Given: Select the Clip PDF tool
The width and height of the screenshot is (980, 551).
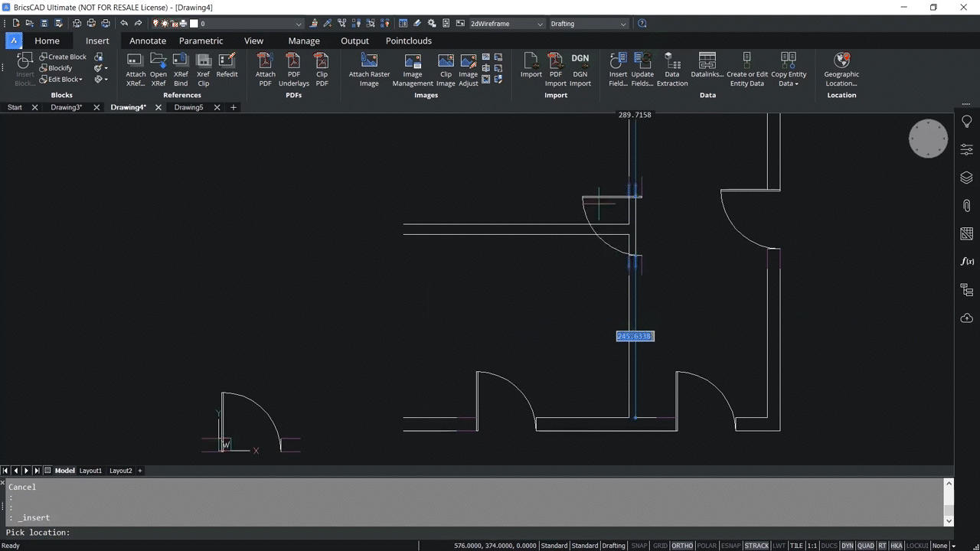Looking at the screenshot, I should pos(322,70).
